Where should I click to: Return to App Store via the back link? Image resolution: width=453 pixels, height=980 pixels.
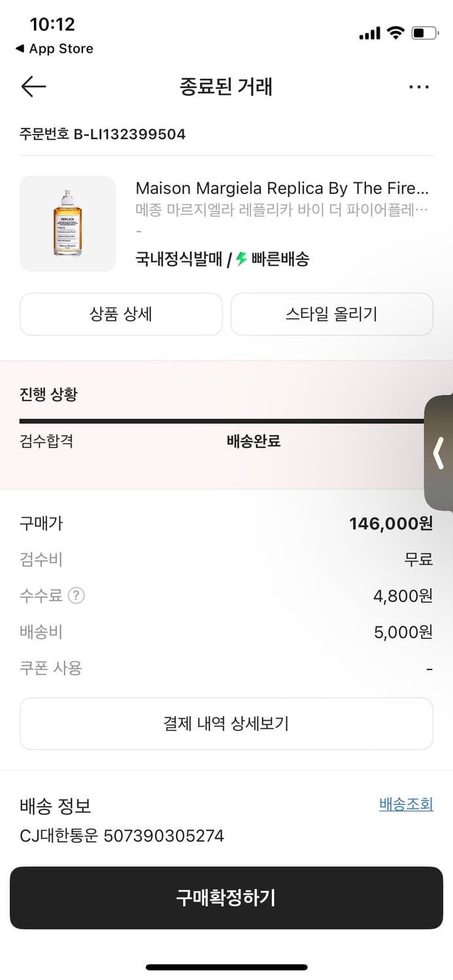(x=54, y=48)
